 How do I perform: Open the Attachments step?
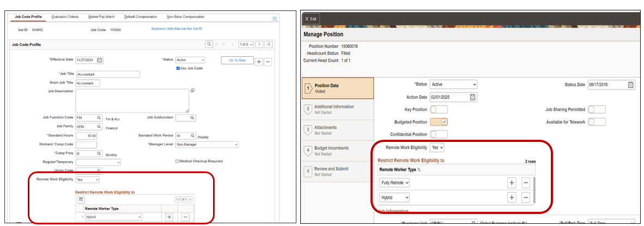click(x=338, y=130)
